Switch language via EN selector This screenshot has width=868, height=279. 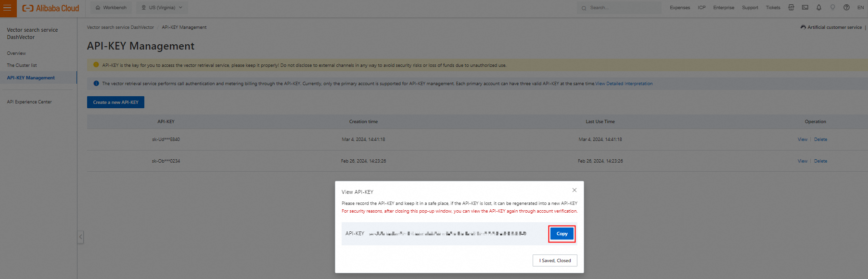860,8
